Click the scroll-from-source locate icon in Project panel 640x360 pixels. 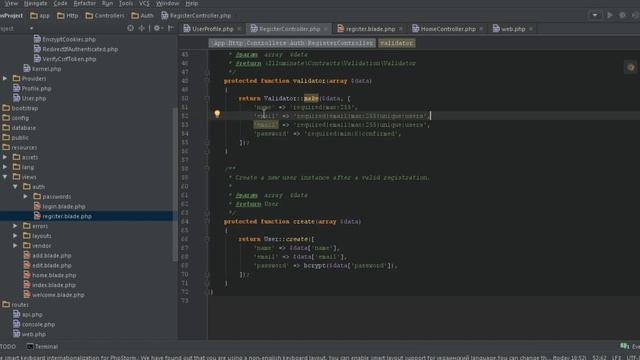(130, 28)
